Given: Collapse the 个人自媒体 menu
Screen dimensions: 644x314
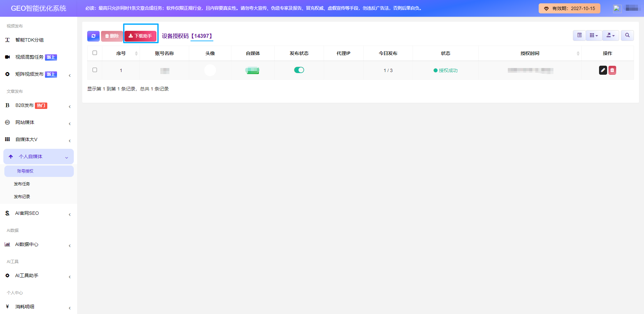Looking at the screenshot, I should point(39,156).
